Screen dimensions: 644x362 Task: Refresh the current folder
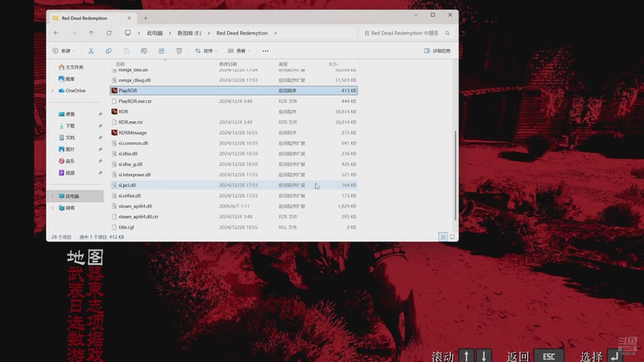109,33
